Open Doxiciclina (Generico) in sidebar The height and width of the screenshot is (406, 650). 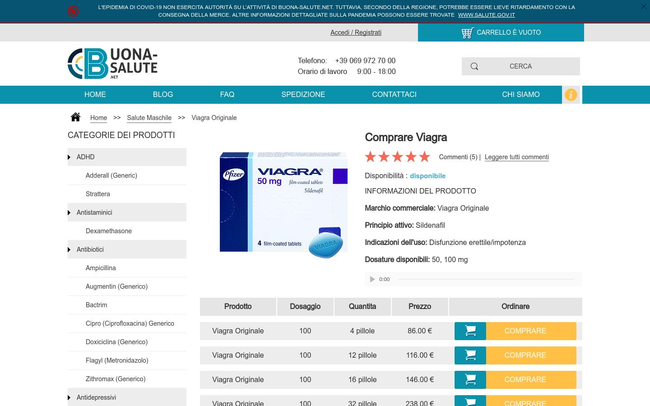click(116, 342)
